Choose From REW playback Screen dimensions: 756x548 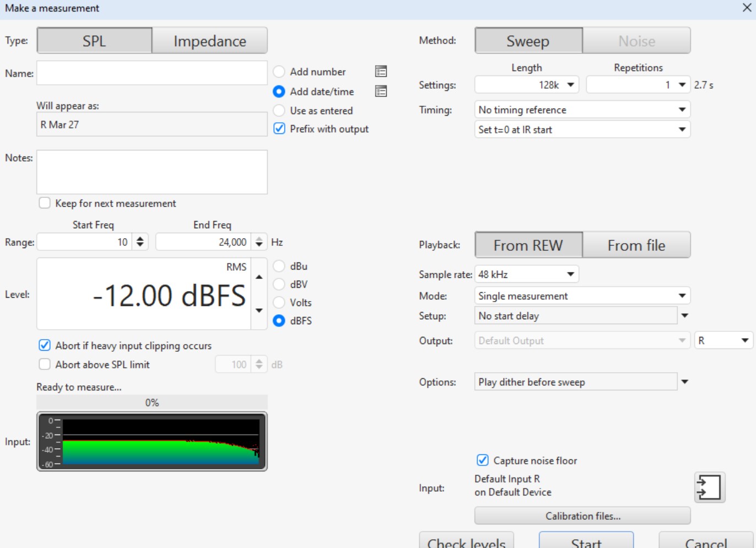pos(528,245)
